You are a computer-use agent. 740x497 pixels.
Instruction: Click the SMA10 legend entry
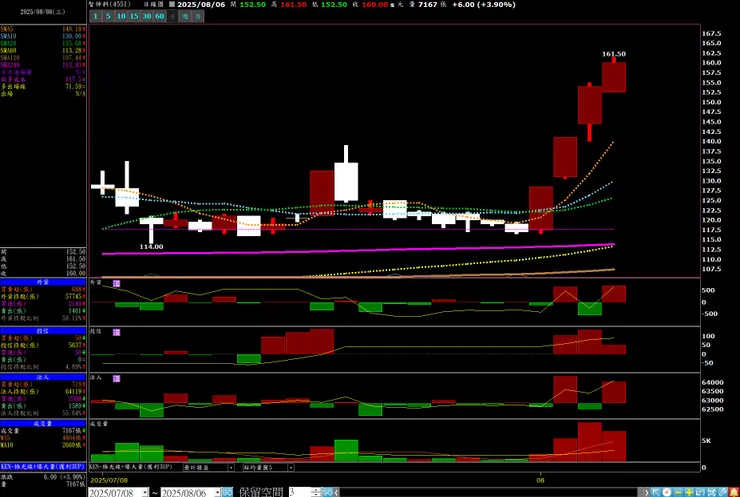[x=43, y=36]
